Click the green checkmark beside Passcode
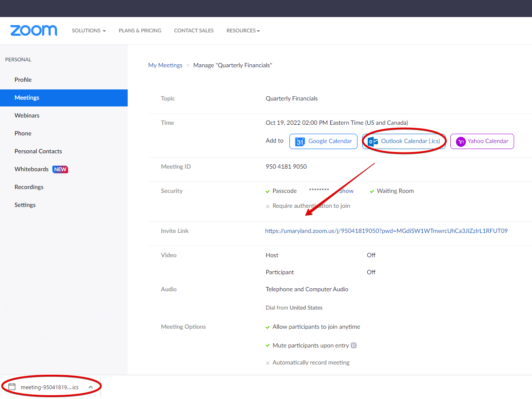Viewport: 532px width, 399px height. pos(268,191)
